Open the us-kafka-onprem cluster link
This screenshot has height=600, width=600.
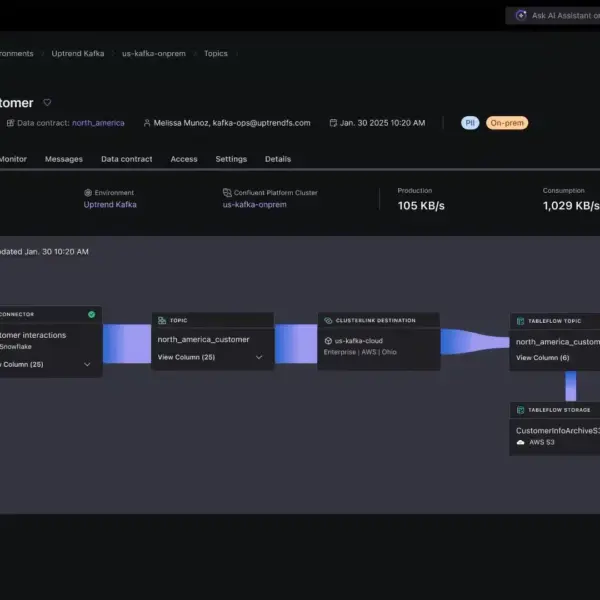pos(254,205)
